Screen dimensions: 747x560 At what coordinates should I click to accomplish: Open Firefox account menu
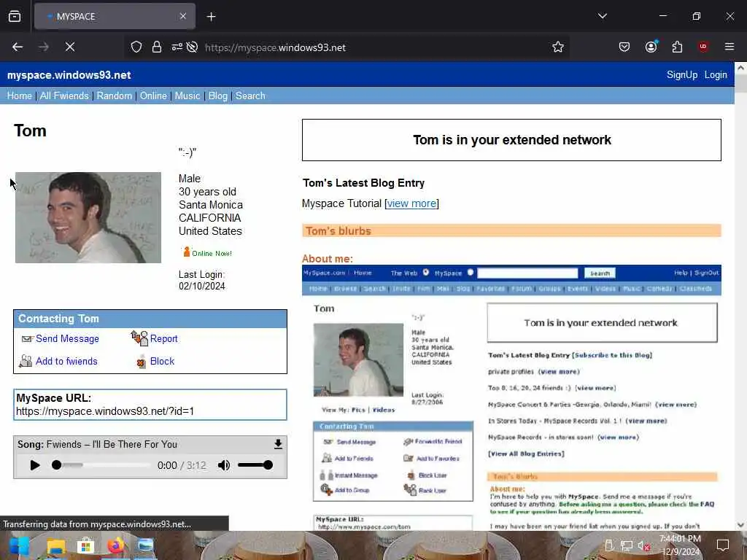pyautogui.click(x=651, y=47)
